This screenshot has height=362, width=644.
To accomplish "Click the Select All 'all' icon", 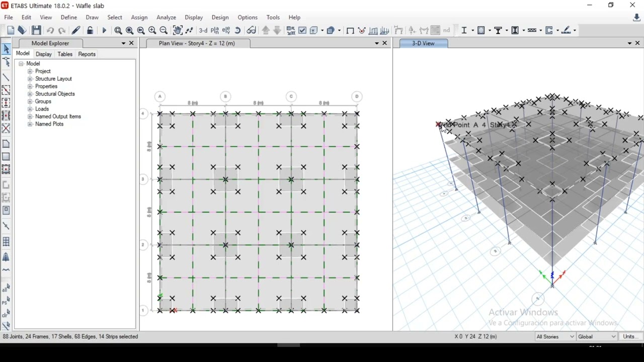I will click(6, 289).
